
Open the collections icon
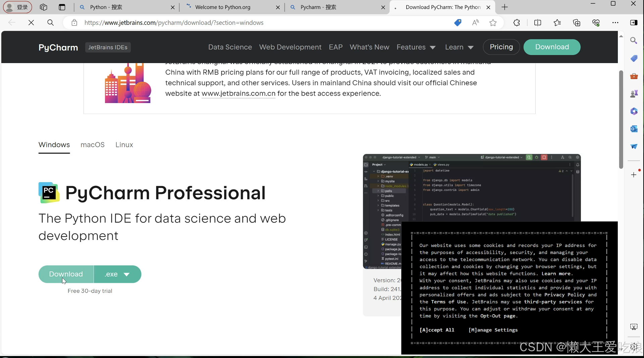[577, 22]
